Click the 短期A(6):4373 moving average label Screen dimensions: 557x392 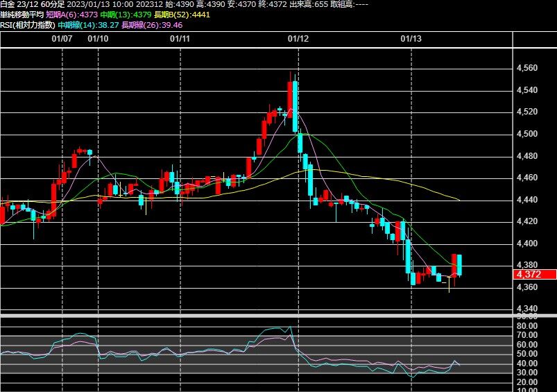pos(71,15)
